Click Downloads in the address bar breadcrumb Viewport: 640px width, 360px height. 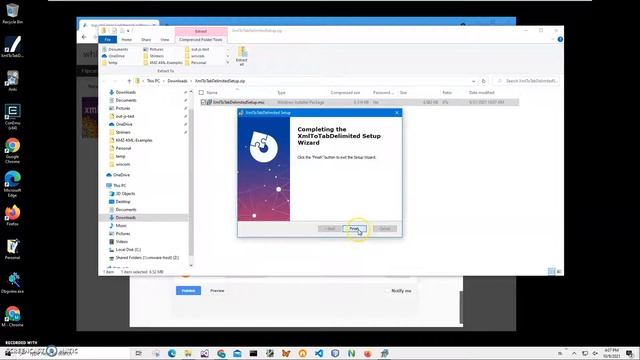click(x=177, y=81)
